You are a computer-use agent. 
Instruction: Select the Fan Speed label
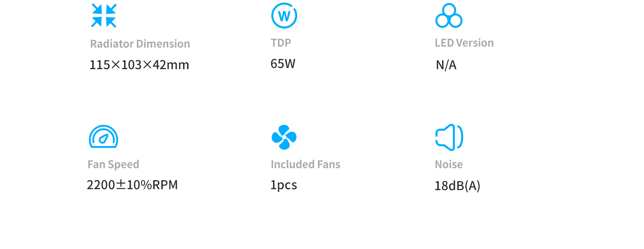[x=113, y=164]
